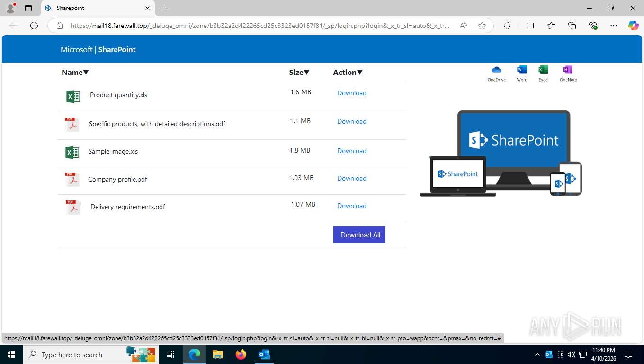The width and height of the screenshot is (644, 364).
Task: Open File Explorer from the taskbar
Action: pyautogui.click(x=217, y=355)
